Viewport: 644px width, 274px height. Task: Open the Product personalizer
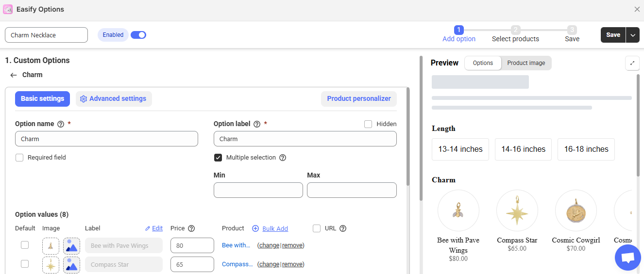point(358,99)
